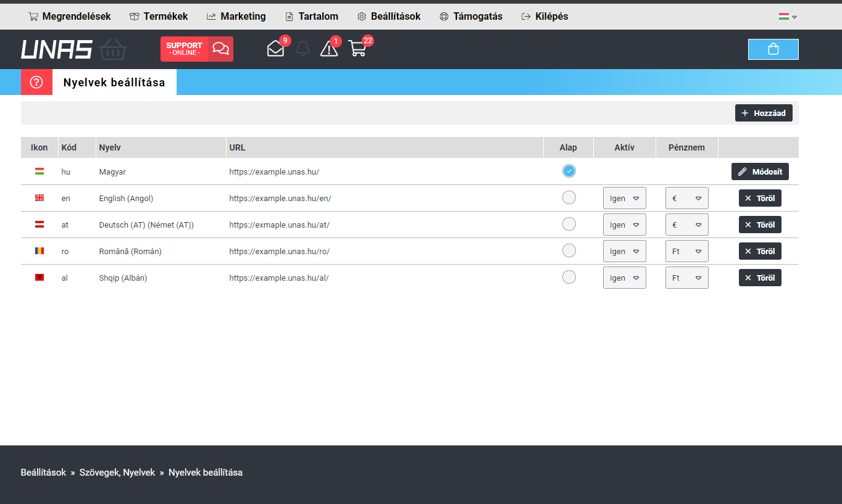Click the bell notifications icon
This screenshot has height=504, width=842.
(302, 49)
